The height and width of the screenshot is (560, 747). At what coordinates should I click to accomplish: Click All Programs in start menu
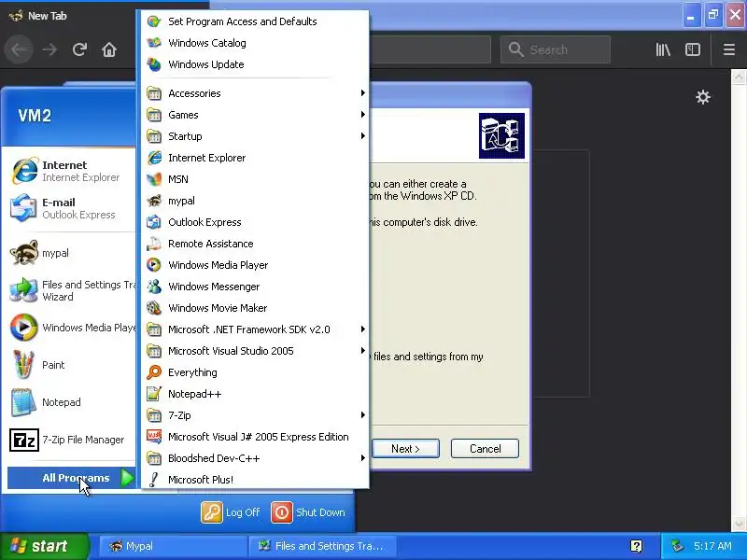pos(72,478)
